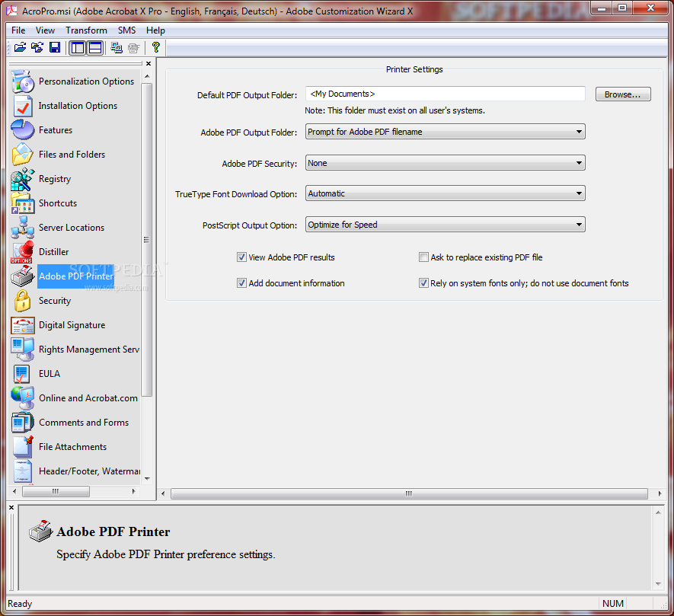
Task: Select the Security sidebar label
Action: pos(55,301)
